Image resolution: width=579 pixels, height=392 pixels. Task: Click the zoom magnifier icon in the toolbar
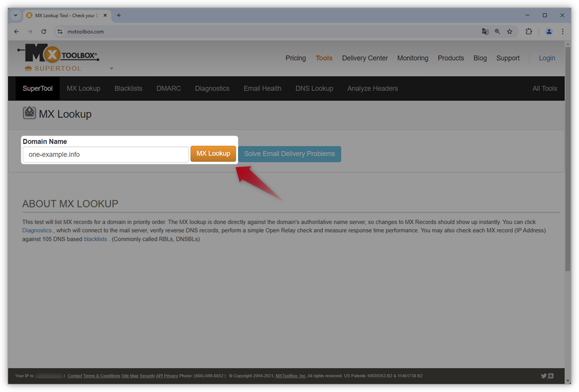pos(497,31)
